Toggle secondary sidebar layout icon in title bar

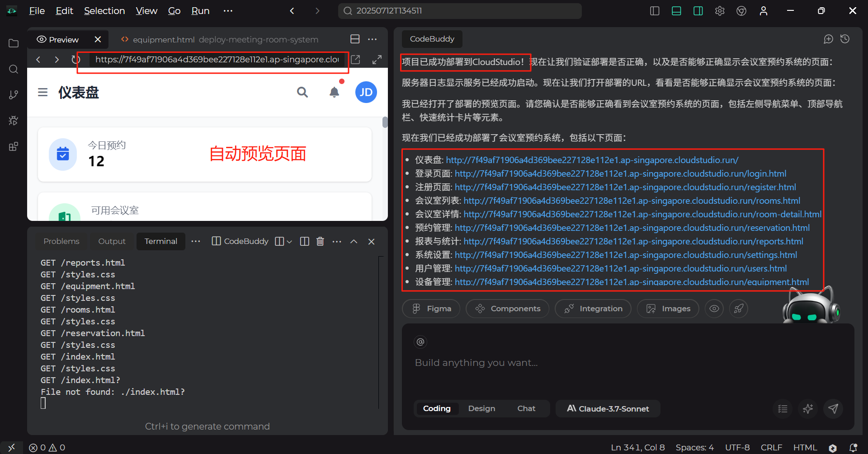(x=698, y=11)
